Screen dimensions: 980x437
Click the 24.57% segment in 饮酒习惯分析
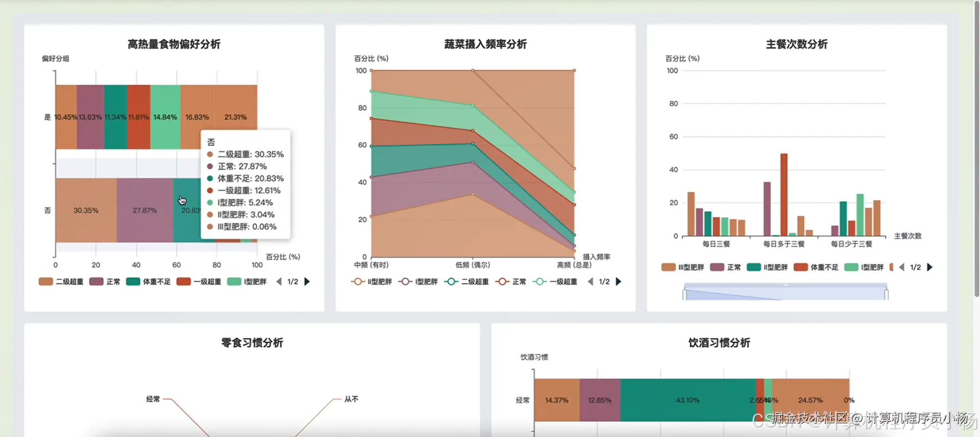point(810,400)
